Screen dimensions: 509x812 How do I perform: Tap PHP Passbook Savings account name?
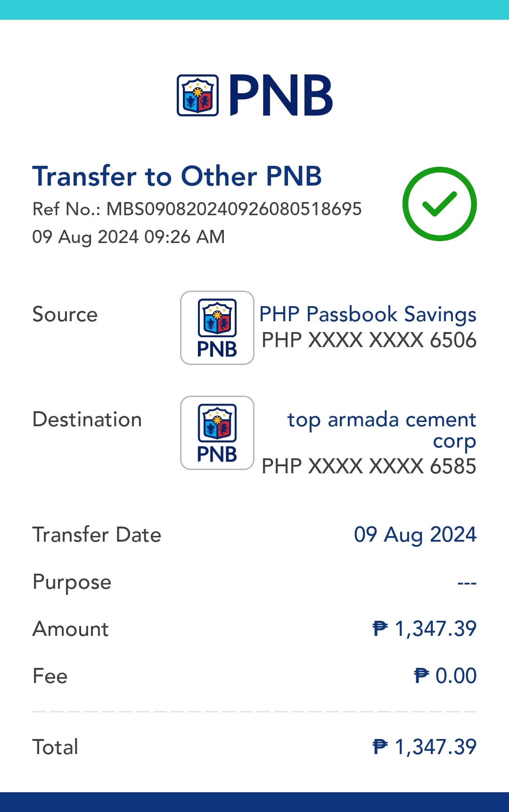pos(368,314)
